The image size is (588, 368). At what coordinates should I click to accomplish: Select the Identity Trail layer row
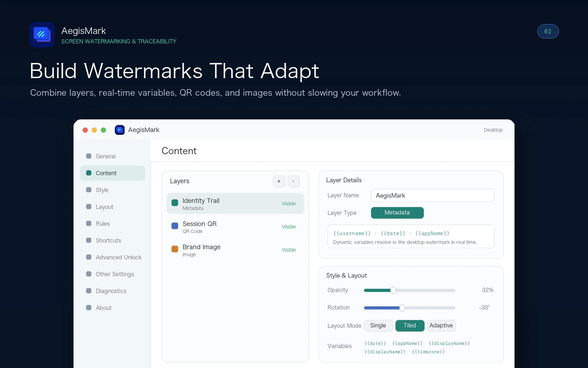click(235, 203)
